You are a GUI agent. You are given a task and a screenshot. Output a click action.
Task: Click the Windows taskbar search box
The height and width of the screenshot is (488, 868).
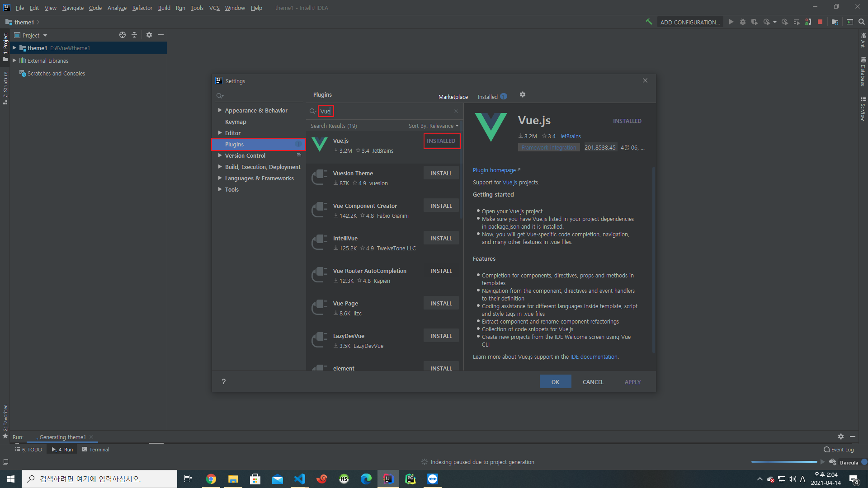[99, 479]
